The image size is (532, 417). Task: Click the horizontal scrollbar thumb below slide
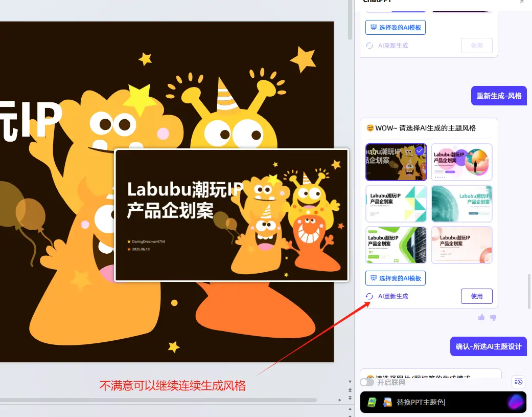[x=158, y=400]
